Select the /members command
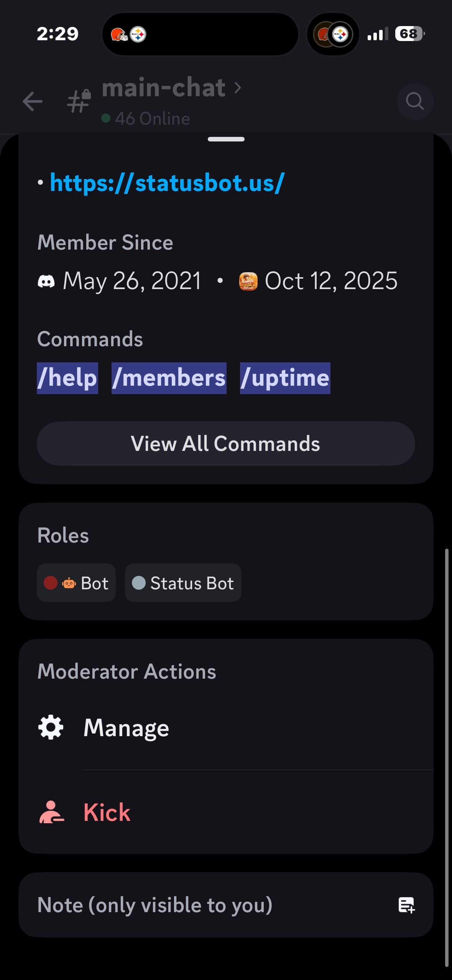Image resolution: width=452 pixels, height=980 pixels. click(x=169, y=378)
